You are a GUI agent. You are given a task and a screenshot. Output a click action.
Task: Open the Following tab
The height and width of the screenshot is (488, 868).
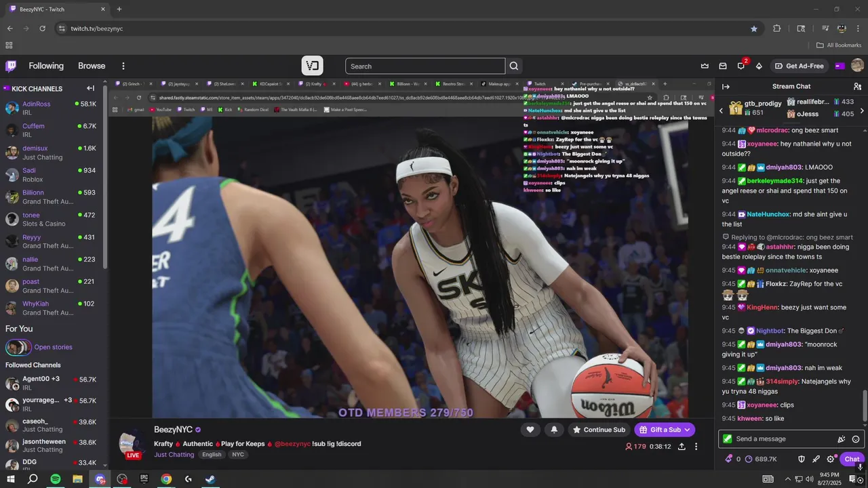click(x=46, y=66)
